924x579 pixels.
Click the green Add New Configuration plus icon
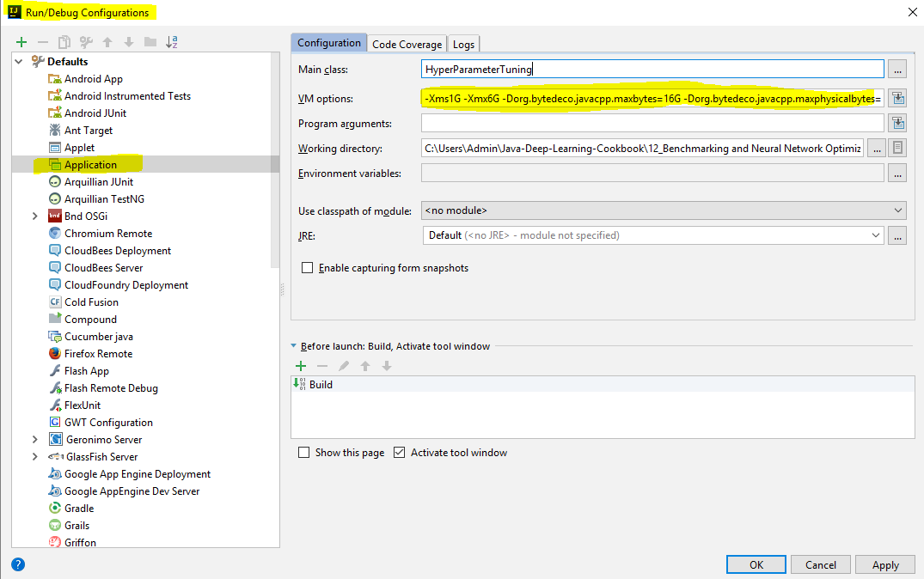[x=21, y=42]
